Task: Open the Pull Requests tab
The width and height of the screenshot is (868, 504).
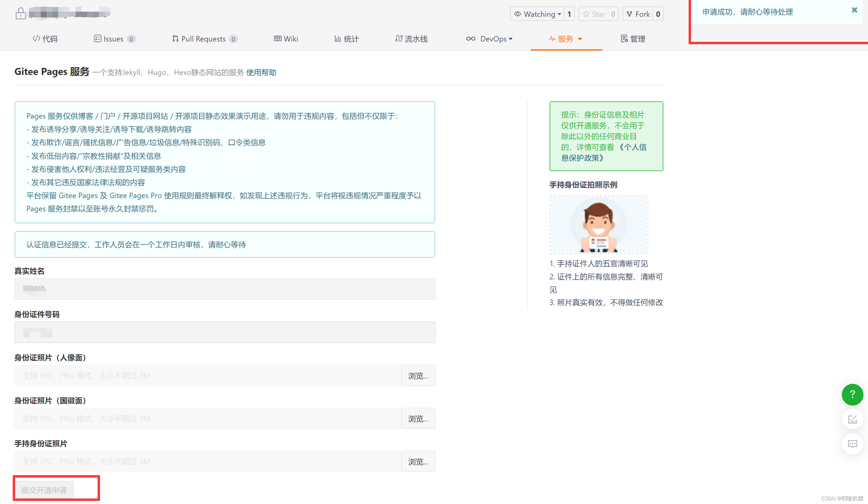Action: [x=205, y=39]
